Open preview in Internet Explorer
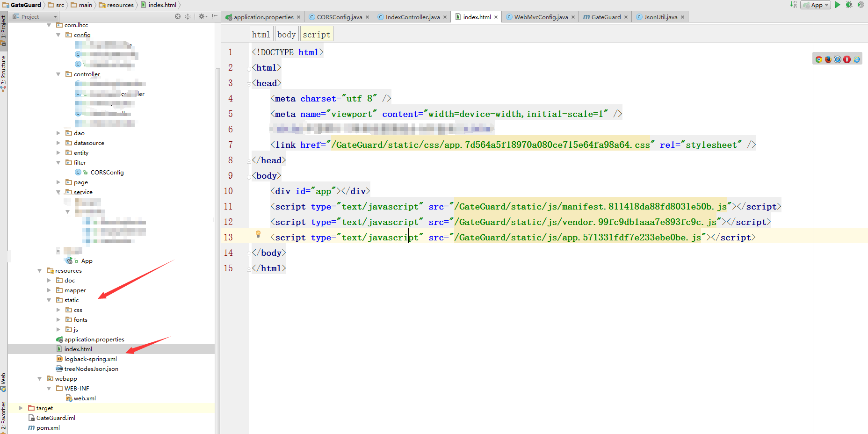Image resolution: width=868 pixels, height=434 pixels. [x=856, y=59]
